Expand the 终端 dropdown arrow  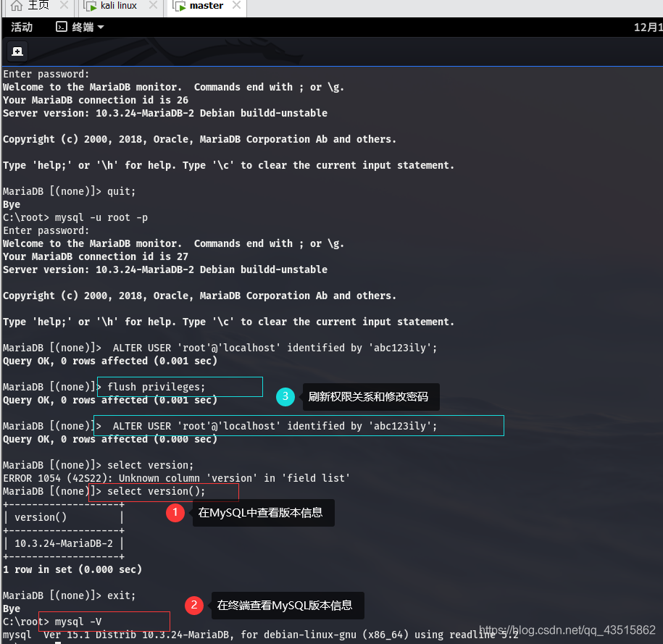coord(101,28)
